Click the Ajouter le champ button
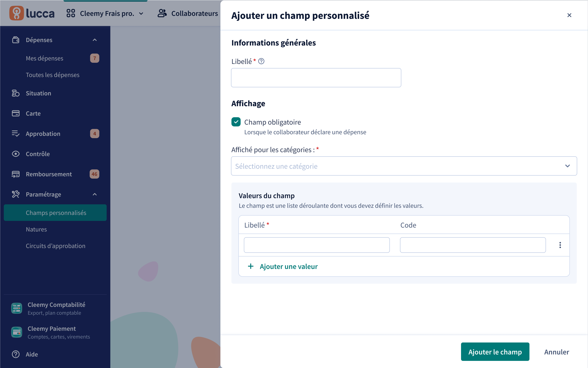This screenshot has width=588, height=368. (x=495, y=352)
